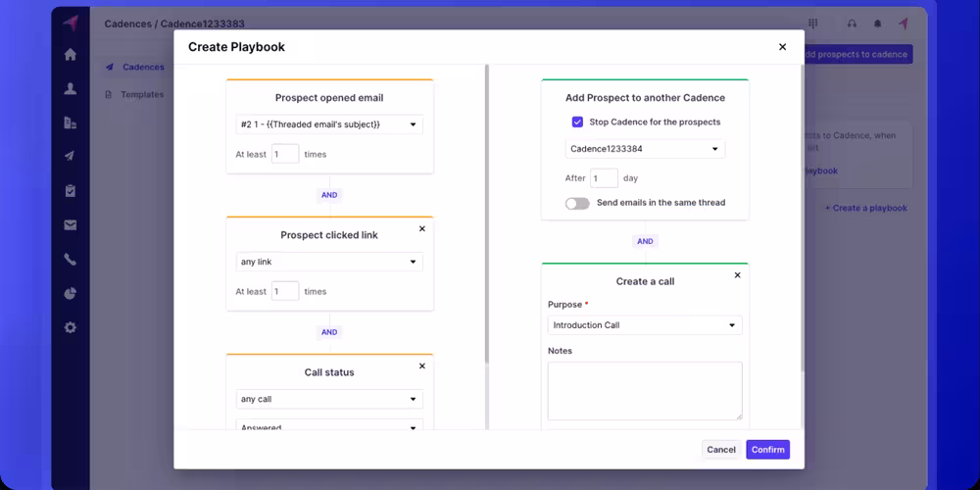Open the 'any link' dropdown
The image size is (980, 490).
[329, 262]
